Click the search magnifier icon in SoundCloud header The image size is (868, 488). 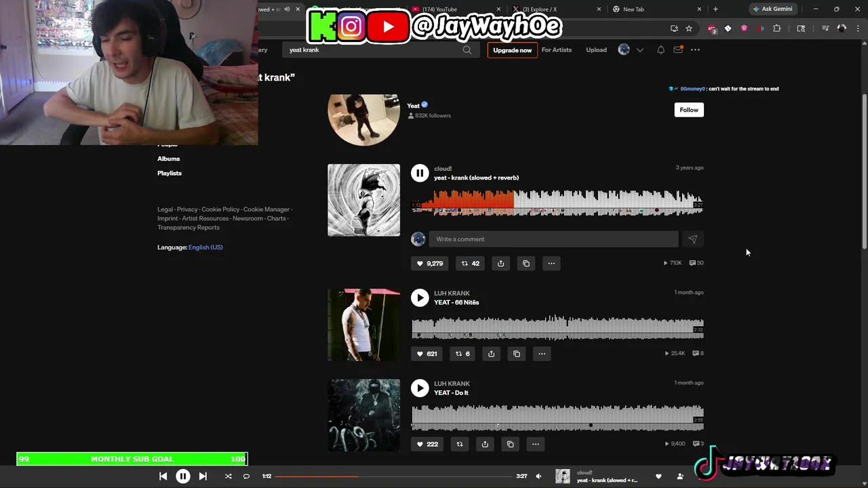coord(467,49)
